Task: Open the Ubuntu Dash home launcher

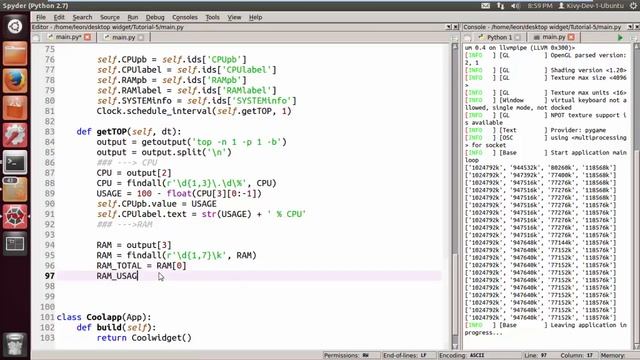Action: [15, 26]
